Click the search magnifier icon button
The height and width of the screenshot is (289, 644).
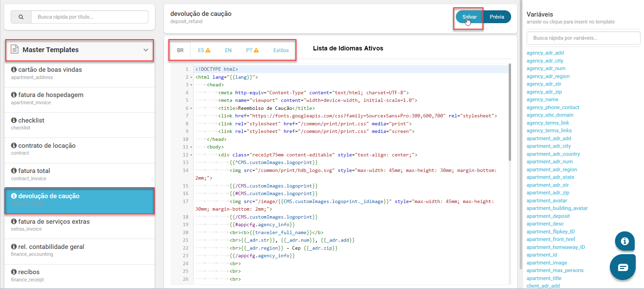[21, 17]
